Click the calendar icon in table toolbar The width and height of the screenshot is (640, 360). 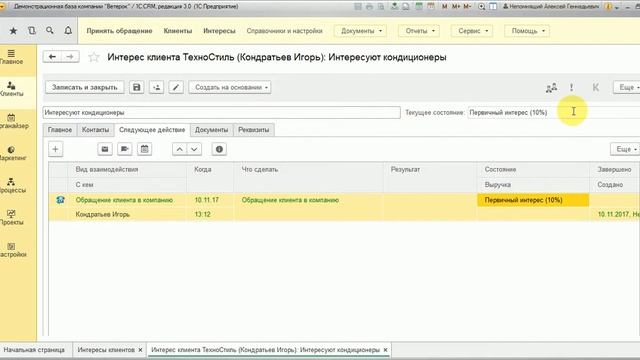(x=144, y=149)
